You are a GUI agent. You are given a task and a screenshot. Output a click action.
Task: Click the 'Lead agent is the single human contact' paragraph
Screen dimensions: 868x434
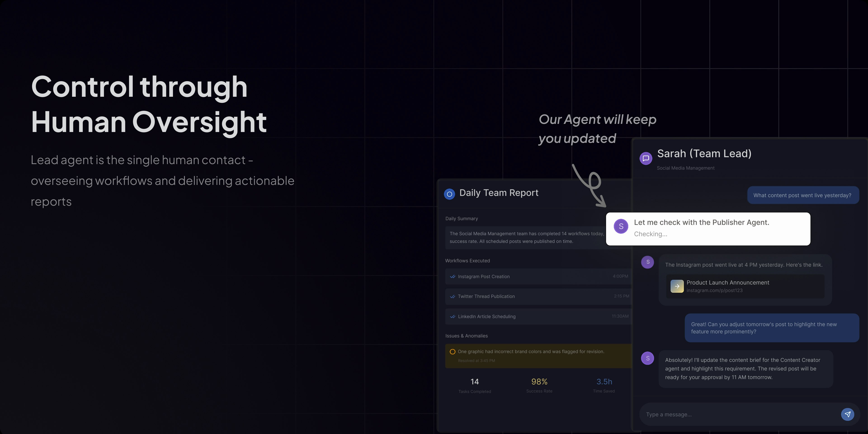point(163,181)
